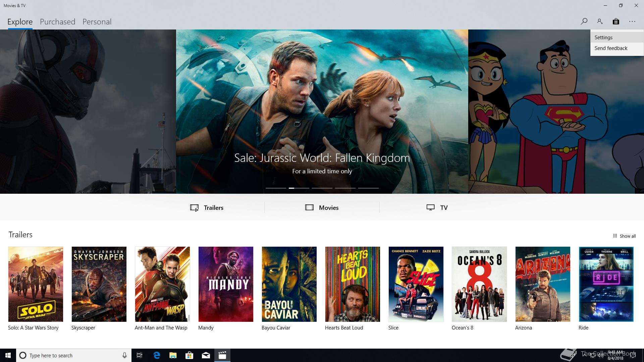Show the Ant-Man carousel slide on left

88,111
